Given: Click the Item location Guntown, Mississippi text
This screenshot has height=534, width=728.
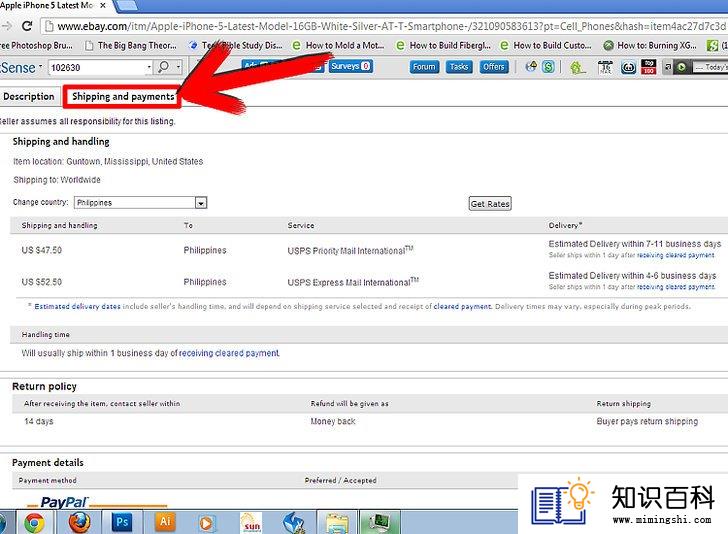Looking at the screenshot, I should coord(108,162).
